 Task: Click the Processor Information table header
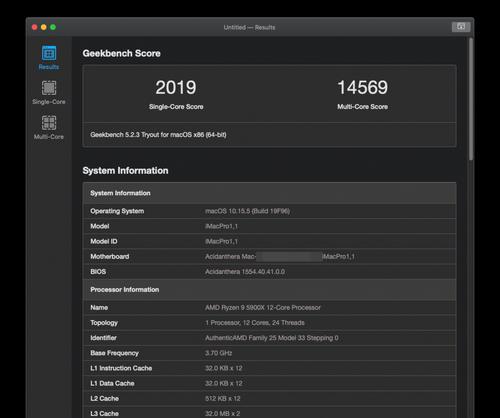pos(269,290)
